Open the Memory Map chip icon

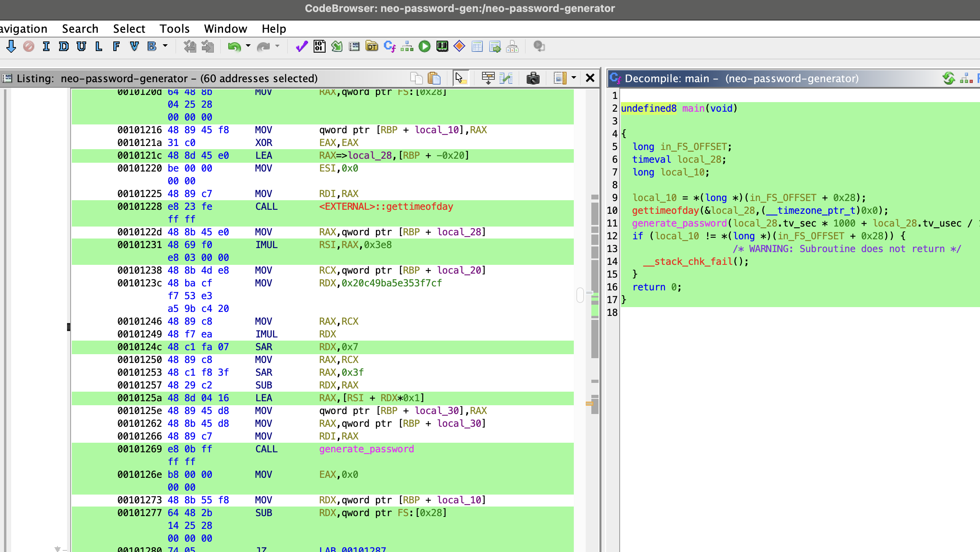[442, 47]
